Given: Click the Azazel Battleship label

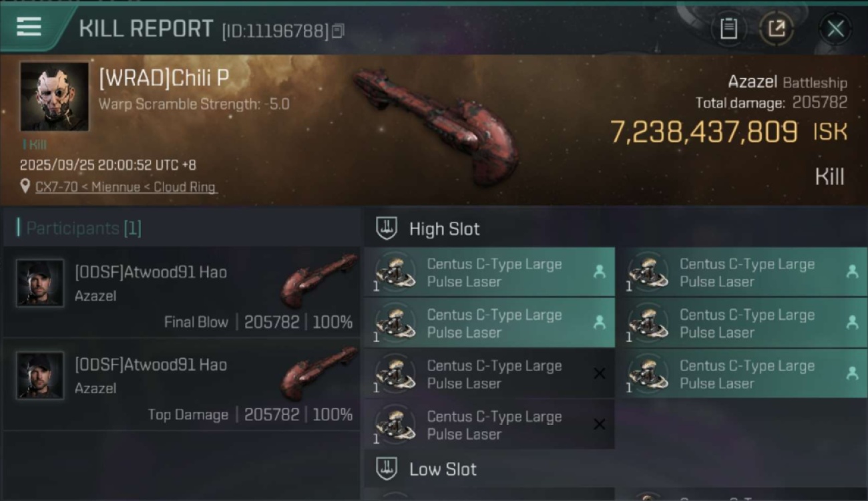Looking at the screenshot, I should point(787,83).
